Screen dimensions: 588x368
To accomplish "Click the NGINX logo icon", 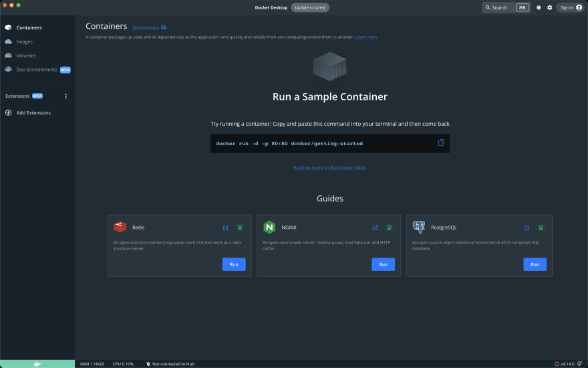I will (269, 227).
